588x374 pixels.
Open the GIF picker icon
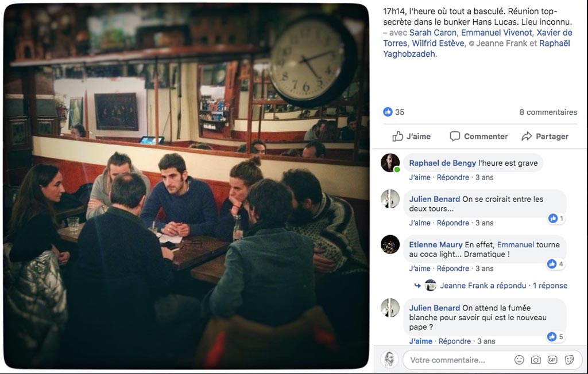click(552, 360)
